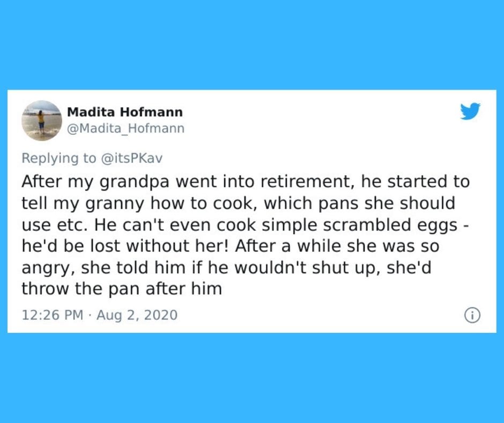Open Madita Hofmann's profile picture

42,120
